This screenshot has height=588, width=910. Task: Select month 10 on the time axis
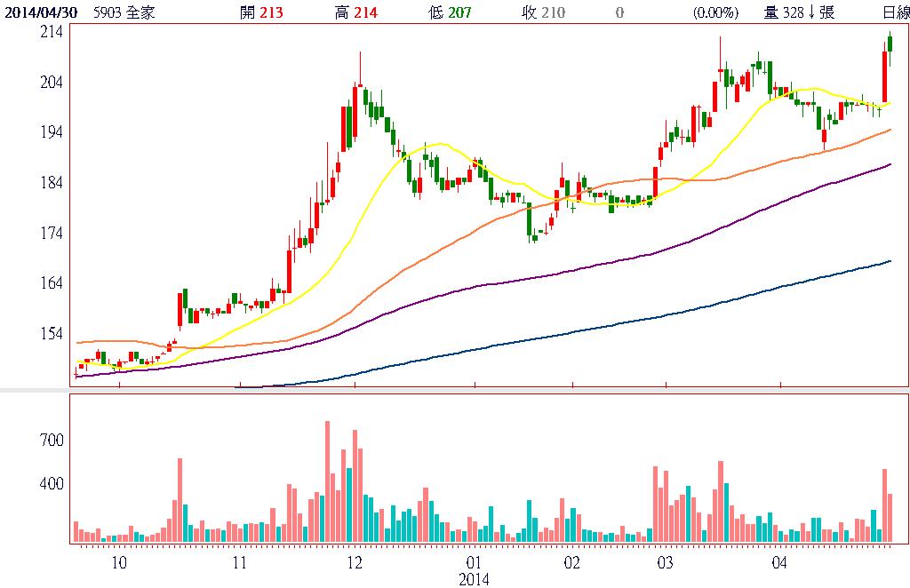tap(118, 562)
